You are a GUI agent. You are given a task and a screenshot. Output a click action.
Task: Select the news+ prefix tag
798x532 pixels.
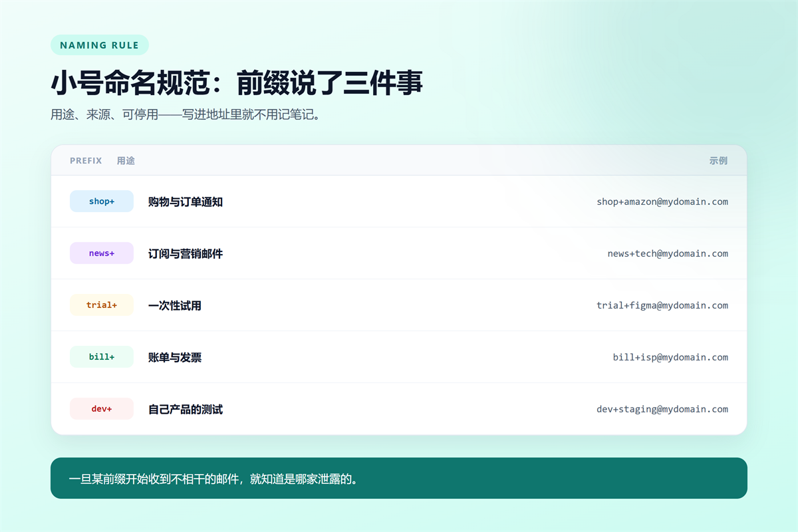(102, 253)
